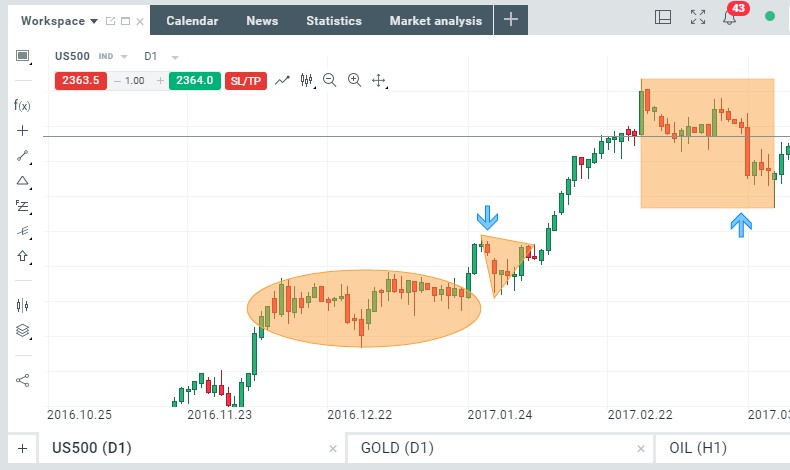Image resolution: width=790 pixels, height=470 pixels.
Task: Click the SL/TP button
Action: point(245,80)
